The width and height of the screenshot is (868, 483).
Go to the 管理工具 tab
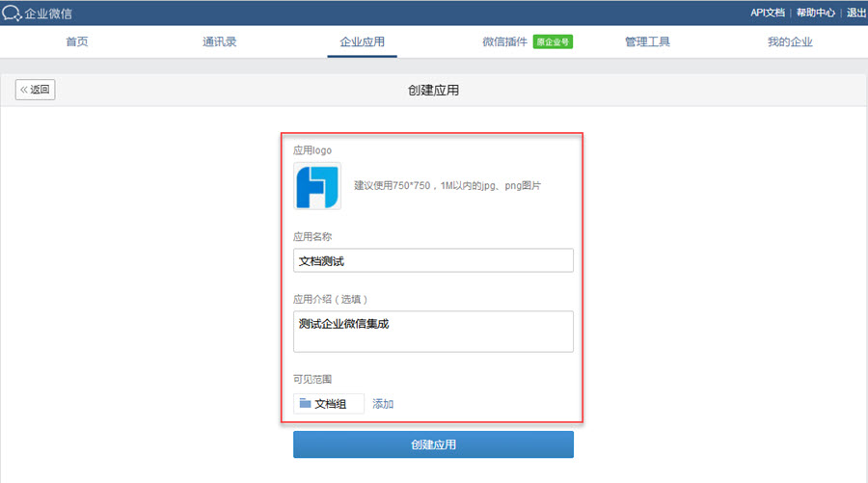click(x=647, y=41)
